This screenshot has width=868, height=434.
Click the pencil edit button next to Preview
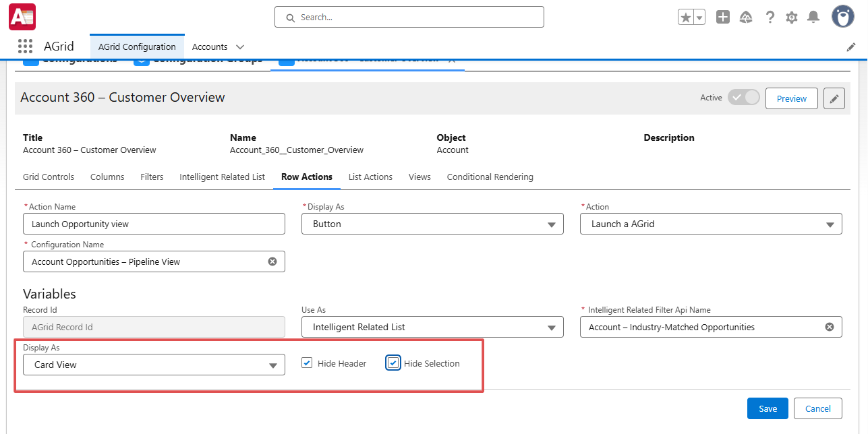[834, 98]
